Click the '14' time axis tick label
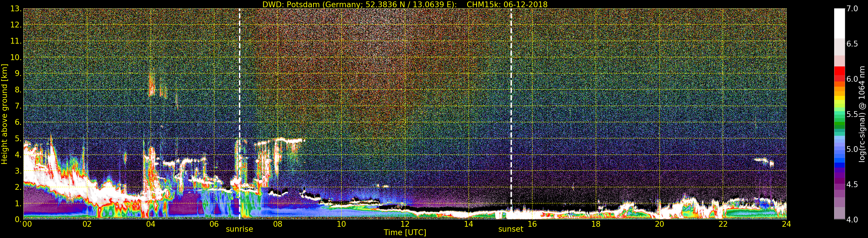The height and width of the screenshot is (238, 868). click(x=468, y=224)
